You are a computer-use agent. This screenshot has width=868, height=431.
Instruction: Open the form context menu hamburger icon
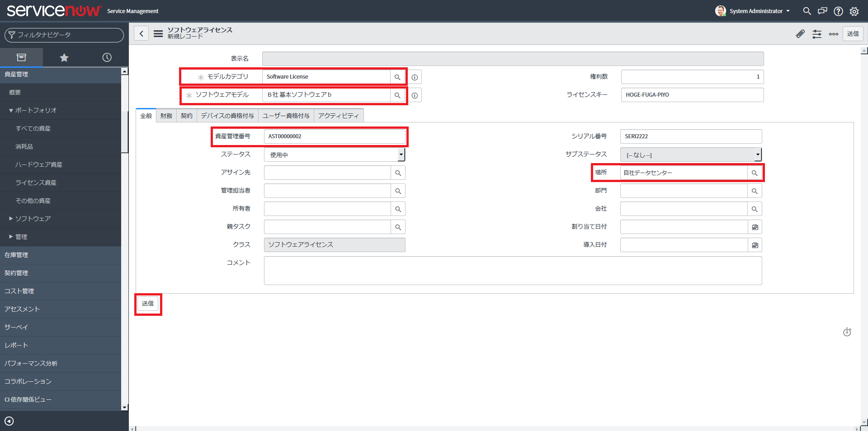tap(158, 33)
